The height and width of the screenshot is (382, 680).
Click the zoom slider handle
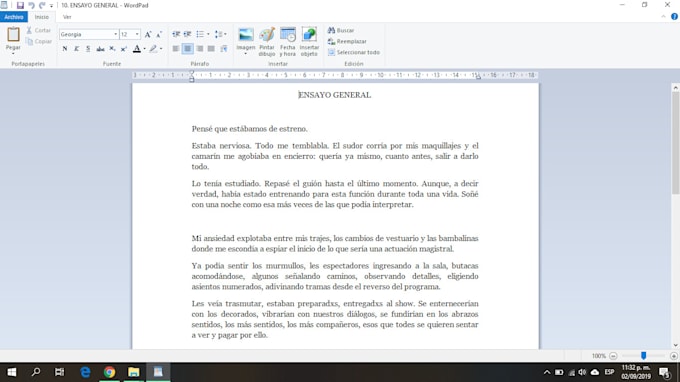pyautogui.click(x=644, y=356)
